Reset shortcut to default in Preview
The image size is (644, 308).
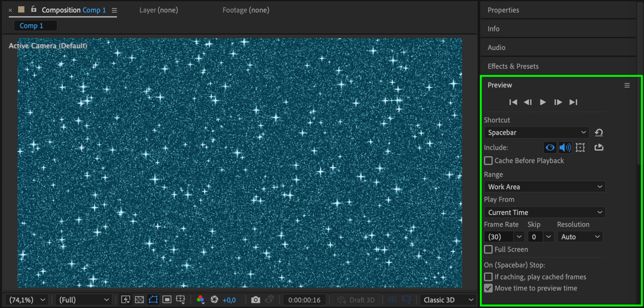click(x=599, y=133)
